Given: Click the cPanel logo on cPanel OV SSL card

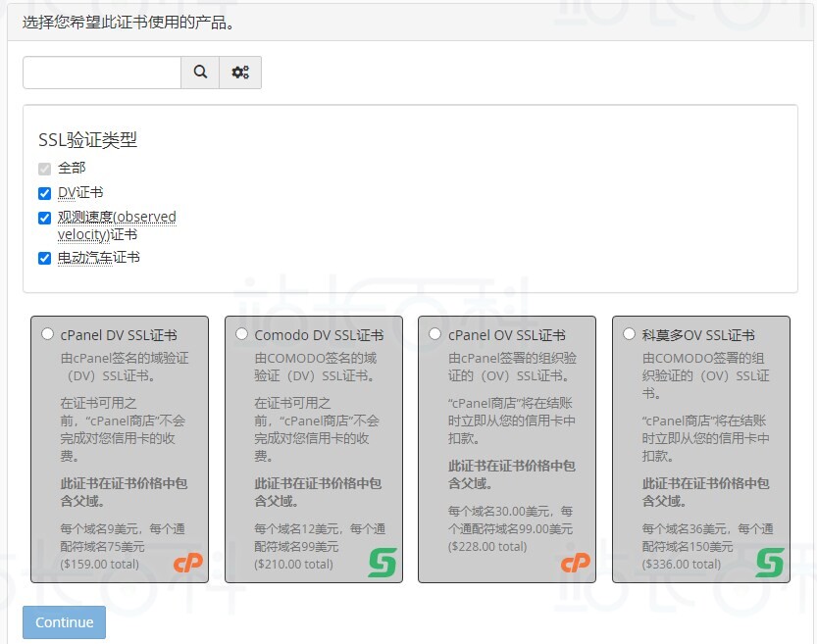Looking at the screenshot, I should 575,563.
